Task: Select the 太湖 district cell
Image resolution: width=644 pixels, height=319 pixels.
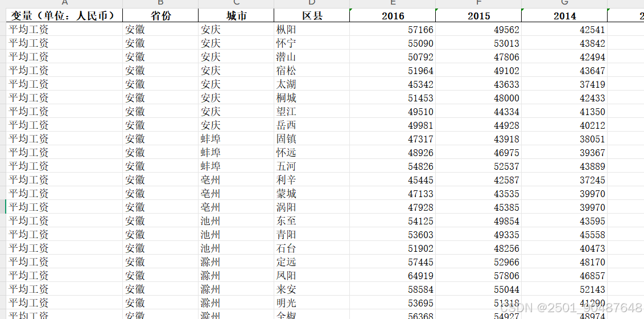Action: point(312,84)
